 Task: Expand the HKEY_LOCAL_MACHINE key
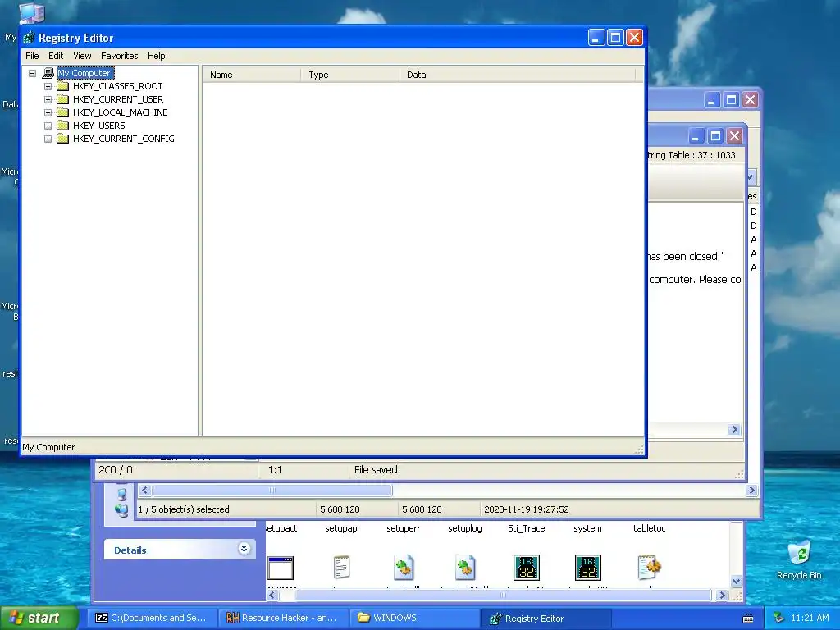click(x=48, y=112)
